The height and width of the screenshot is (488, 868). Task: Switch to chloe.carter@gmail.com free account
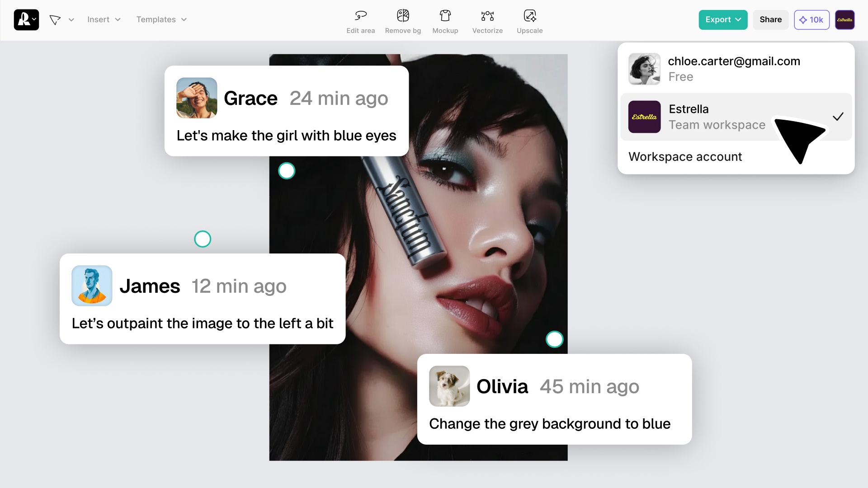pyautogui.click(x=734, y=69)
